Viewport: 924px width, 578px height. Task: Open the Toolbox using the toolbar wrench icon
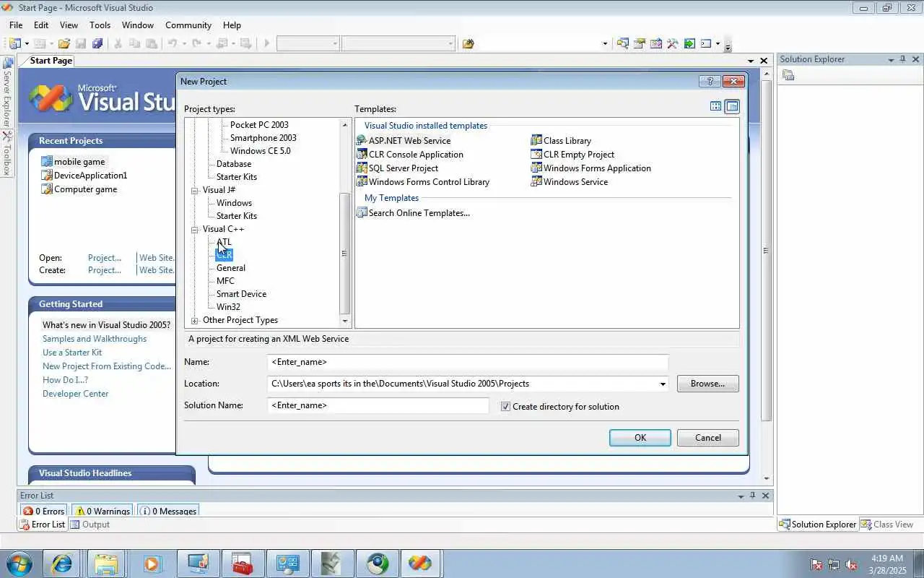(x=672, y=43)
